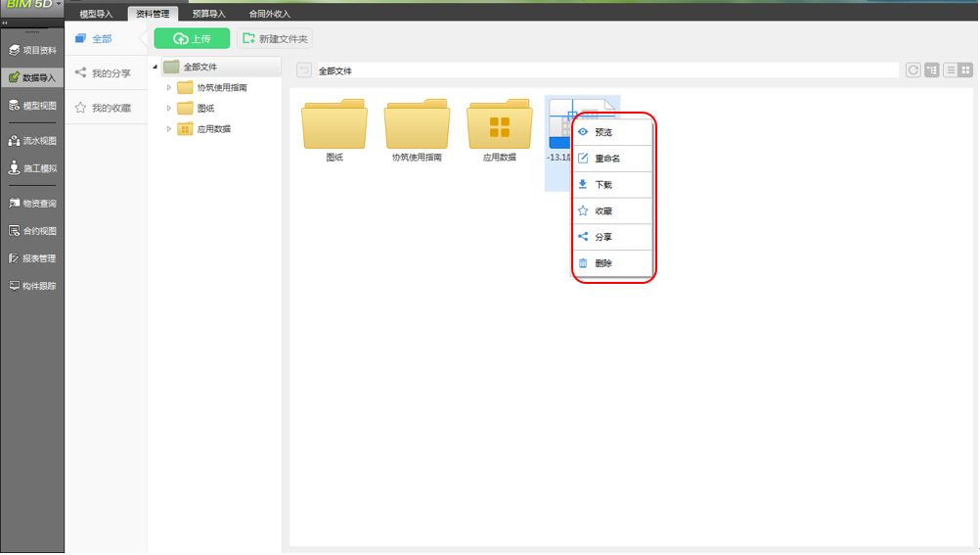Open 报表管理 in the left sidebar
This screenshot has height=555, width=980.
pyautogui.click(x=32, y=257)
